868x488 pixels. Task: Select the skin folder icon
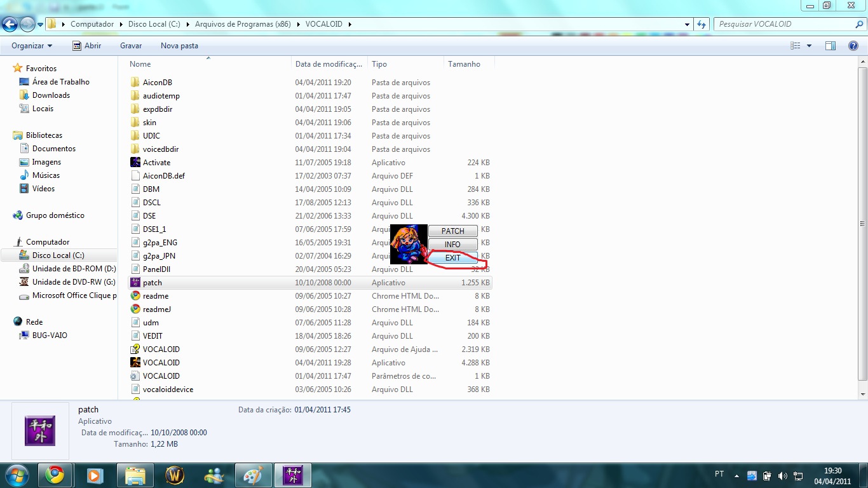coord(135,123)
